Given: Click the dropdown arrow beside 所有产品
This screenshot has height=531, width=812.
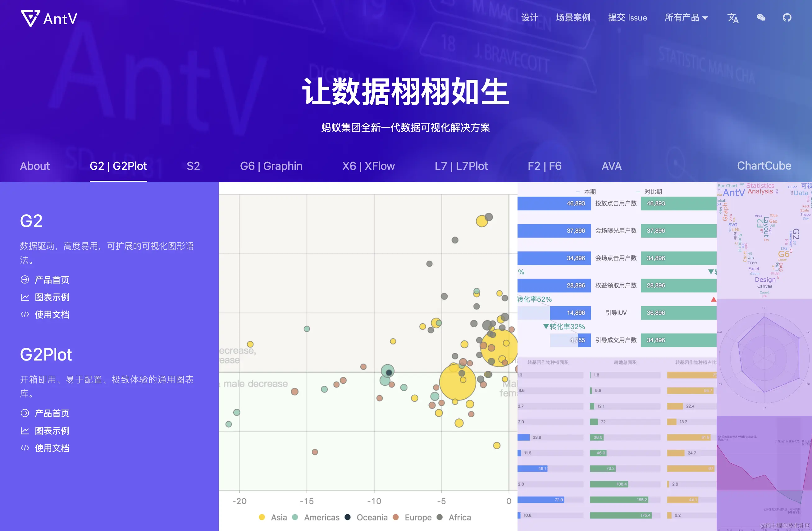Looking at the screenshot, I should click(x=705, y=18).
